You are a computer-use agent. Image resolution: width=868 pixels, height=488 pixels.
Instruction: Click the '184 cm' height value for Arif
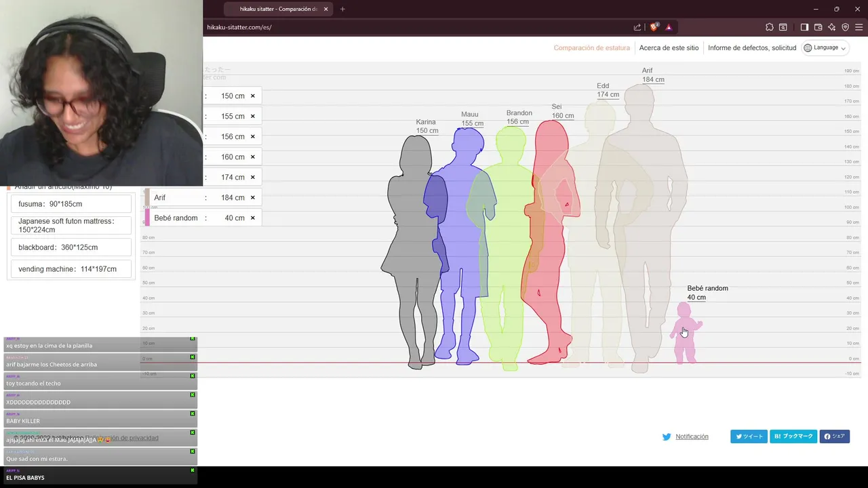point(233,197)
